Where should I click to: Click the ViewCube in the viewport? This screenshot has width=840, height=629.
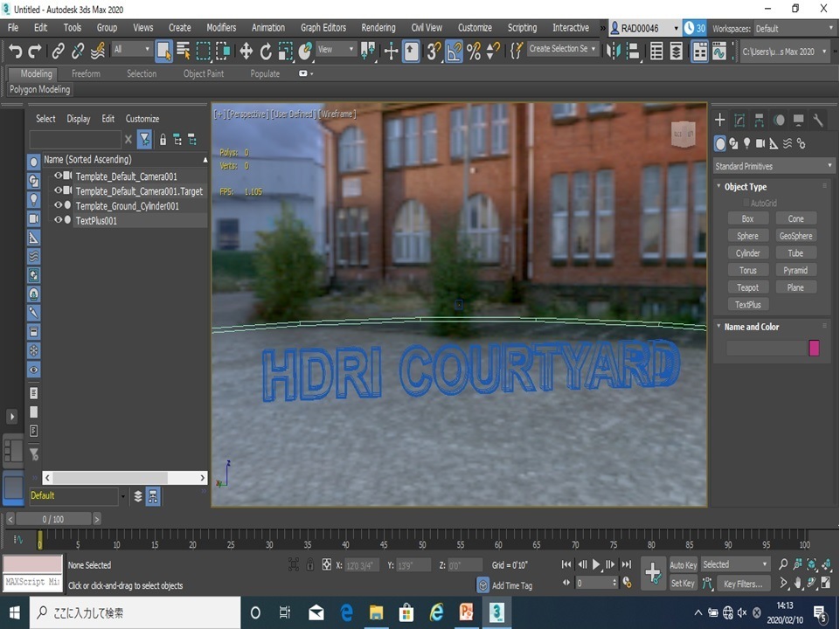point(683,134)
